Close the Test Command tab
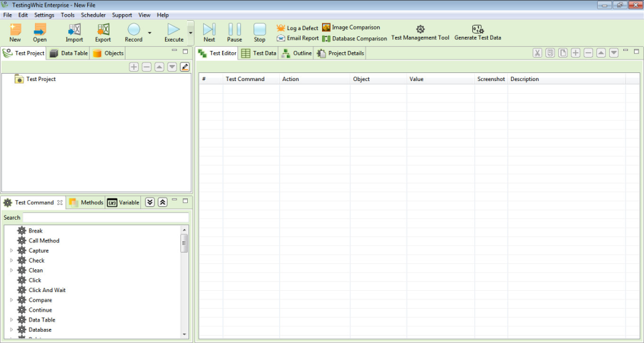 click(x=60, y=203)
